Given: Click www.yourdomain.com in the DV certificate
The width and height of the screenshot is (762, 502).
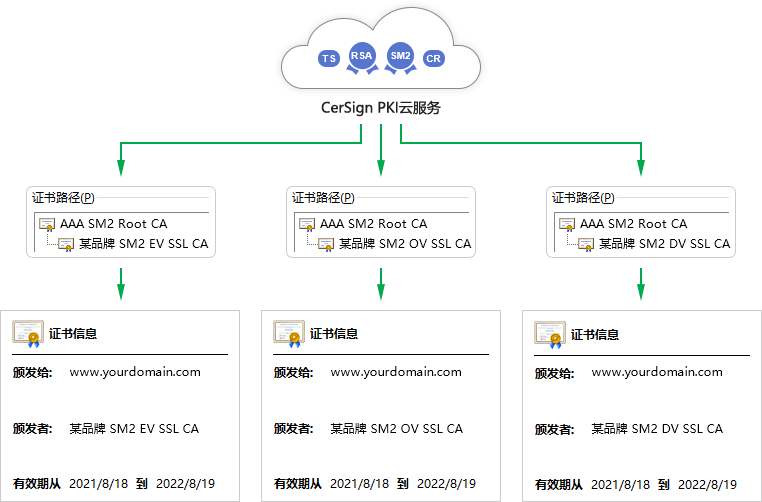Looking at the screenshot, I should pyautogui.click(x=657, y=372).
